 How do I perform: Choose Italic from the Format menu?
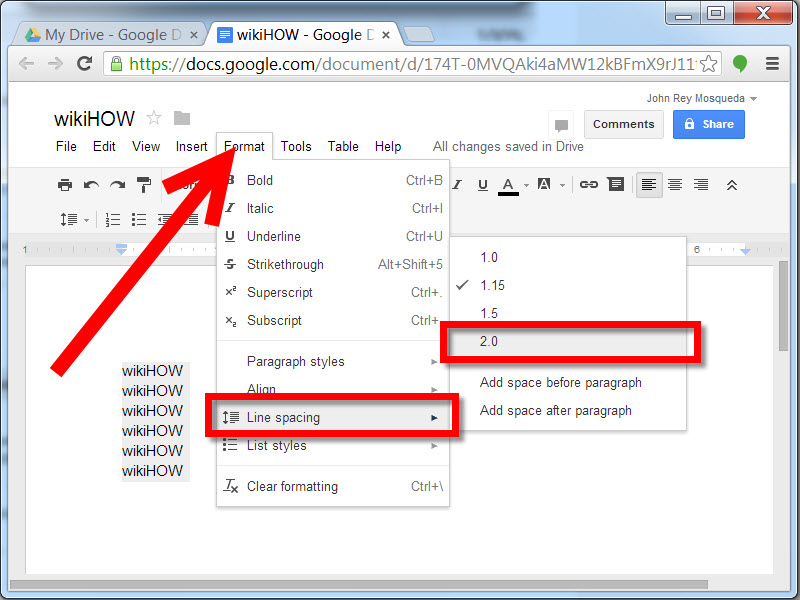point(333,208)
